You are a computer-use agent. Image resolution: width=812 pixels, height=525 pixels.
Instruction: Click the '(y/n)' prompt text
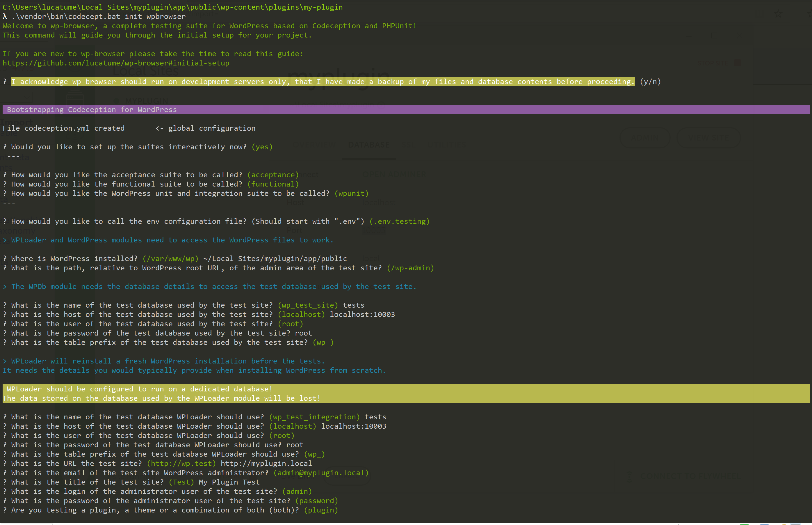click(x=650, y=82)
